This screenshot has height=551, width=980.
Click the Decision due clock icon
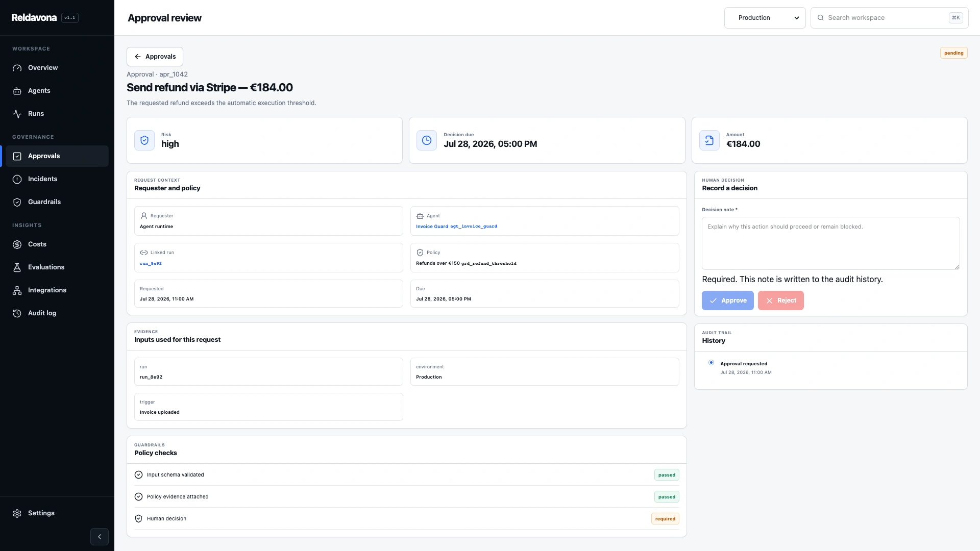[x=427, y=140]
